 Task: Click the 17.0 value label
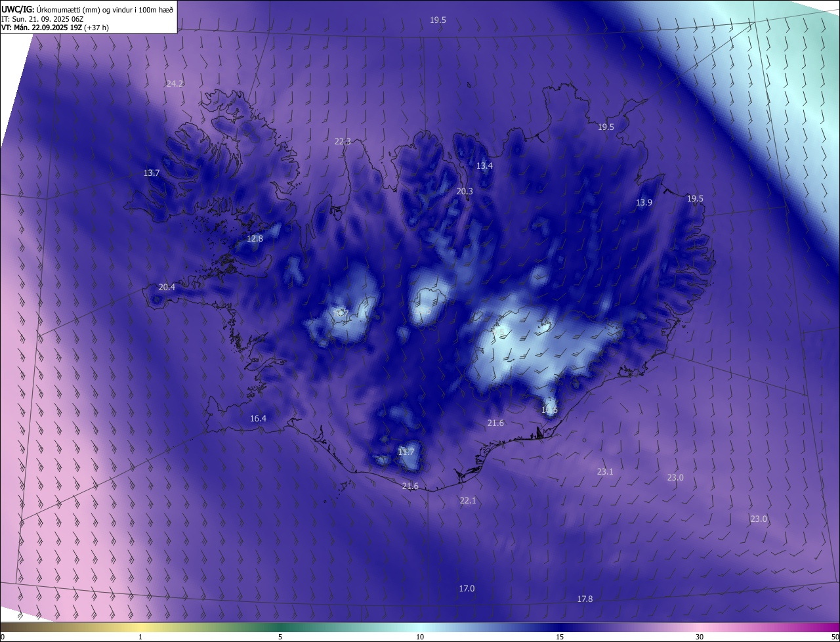(467, 589)
